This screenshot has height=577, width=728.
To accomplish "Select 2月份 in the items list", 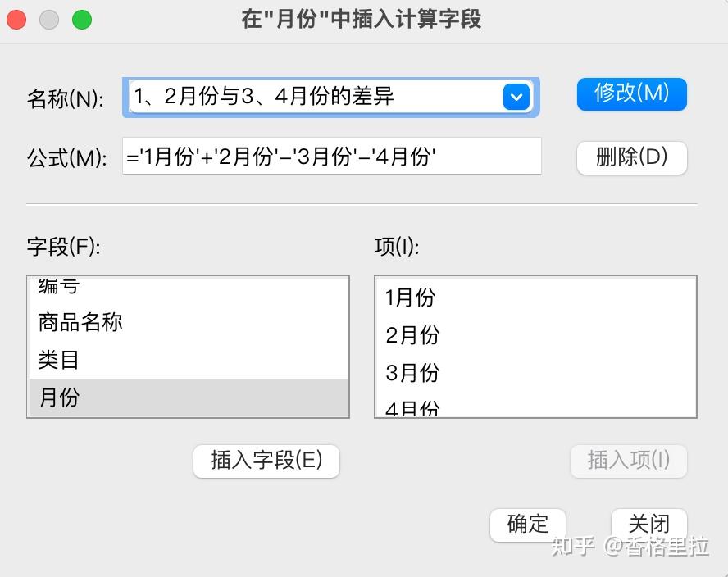I will point(412,335).
